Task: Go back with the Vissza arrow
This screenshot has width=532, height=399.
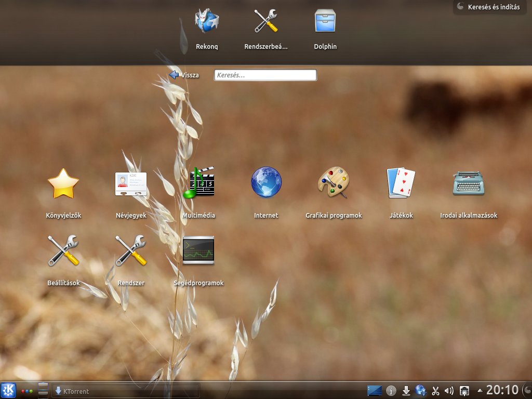Action: pos(184,75)
